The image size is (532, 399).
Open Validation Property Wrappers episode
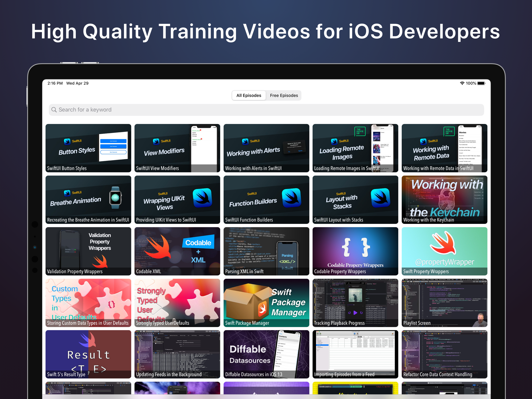pyautogui.click(x=88, y=251)
